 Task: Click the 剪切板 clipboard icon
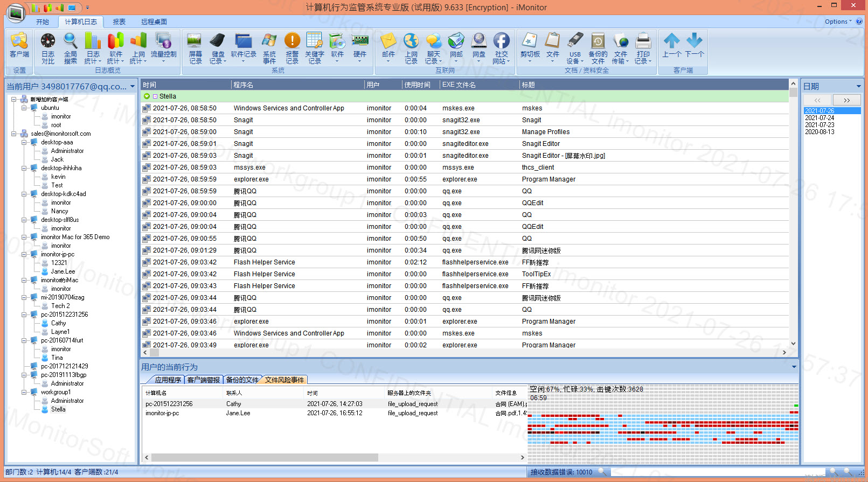pos(530,47)
